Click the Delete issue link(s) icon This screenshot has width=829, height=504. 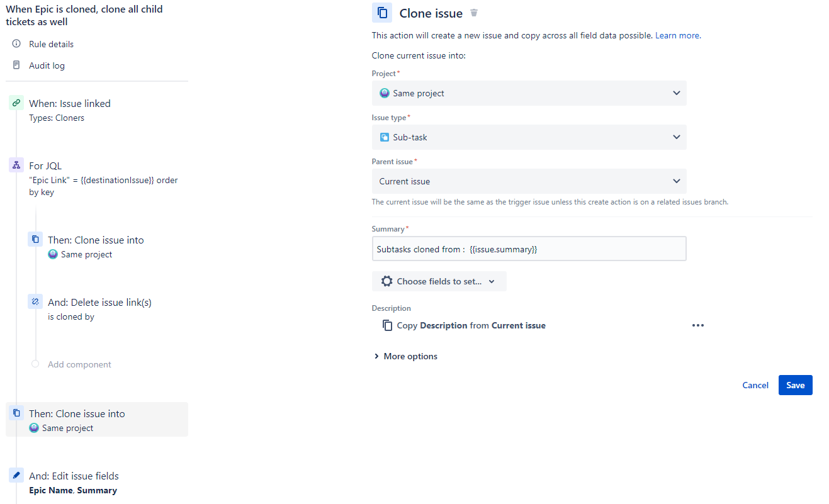click(x=35, y=302)
